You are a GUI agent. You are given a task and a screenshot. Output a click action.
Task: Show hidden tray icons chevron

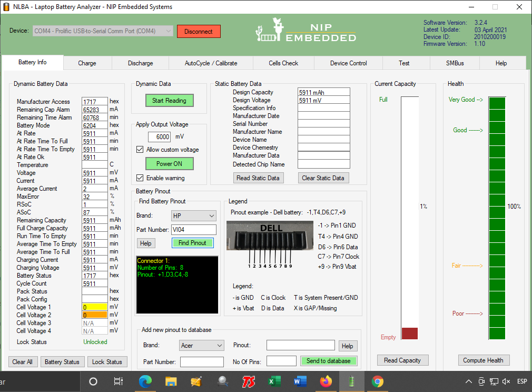pyautogui.click(x=469, y=381)
